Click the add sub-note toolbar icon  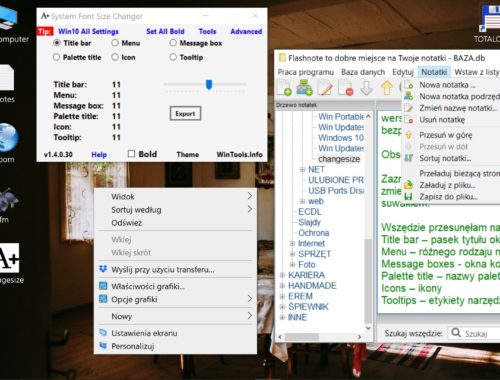coord(304,88)
